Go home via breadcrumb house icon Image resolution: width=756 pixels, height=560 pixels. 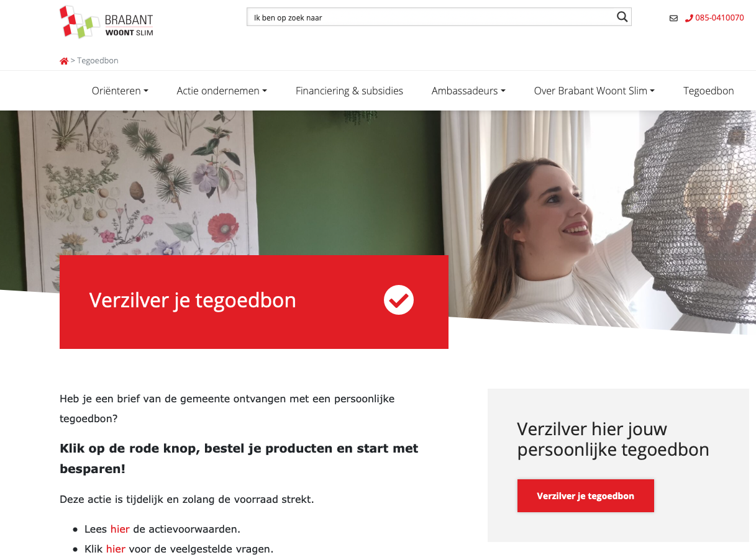point(64,61)
